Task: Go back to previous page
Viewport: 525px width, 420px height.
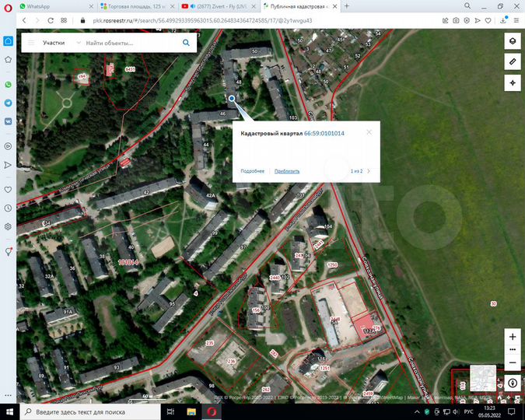Action: [24, 20]
